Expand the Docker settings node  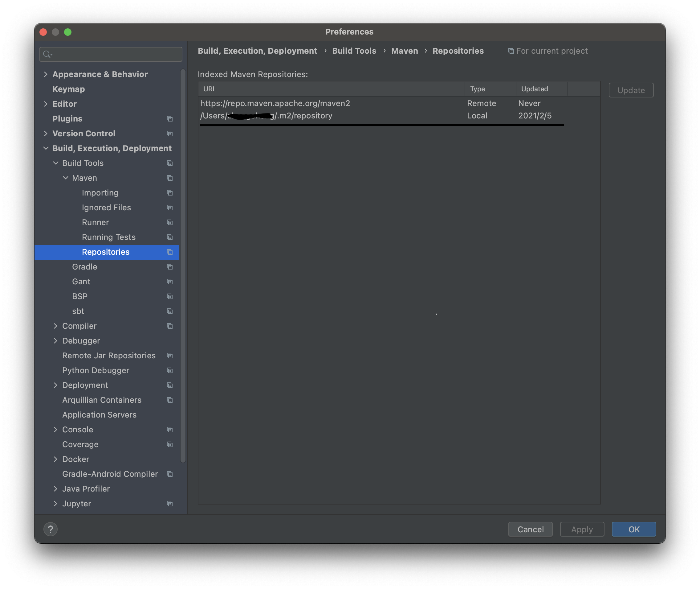(56, 459)
